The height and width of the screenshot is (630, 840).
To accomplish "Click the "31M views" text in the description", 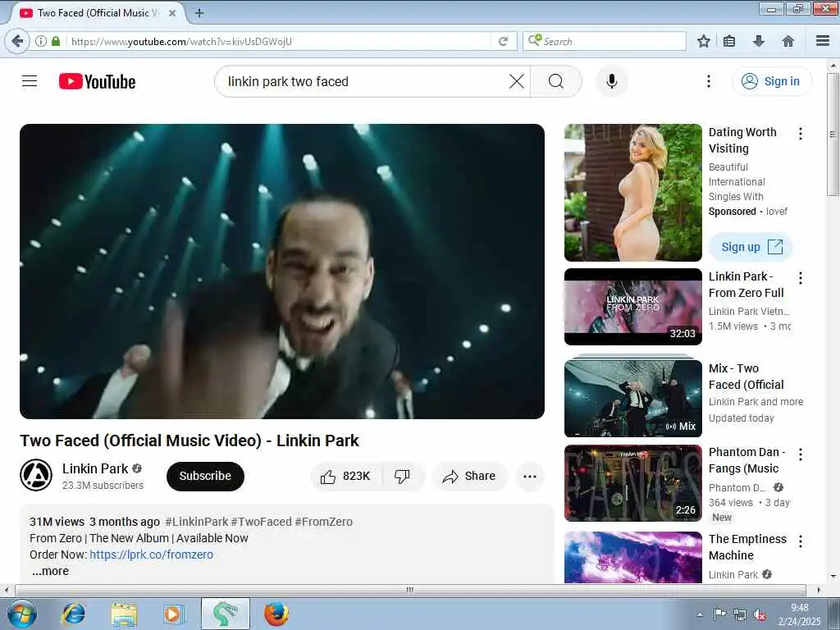I will click(57, 522).
